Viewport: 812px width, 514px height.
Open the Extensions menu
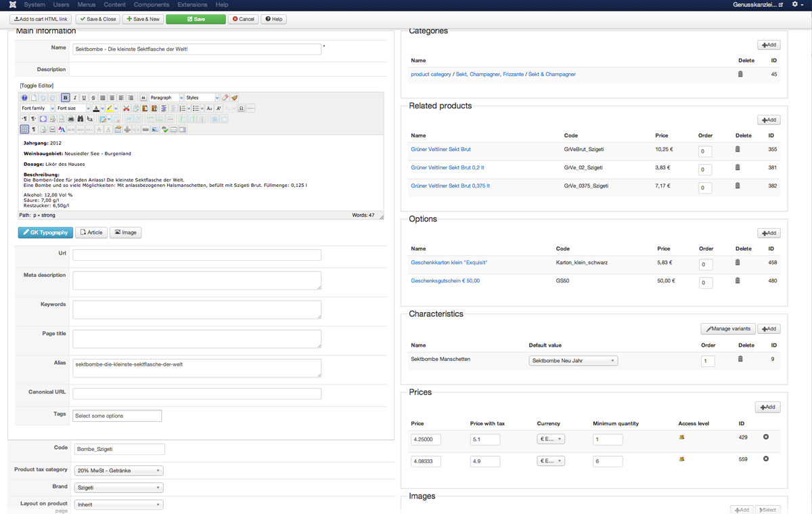point(192,5)
